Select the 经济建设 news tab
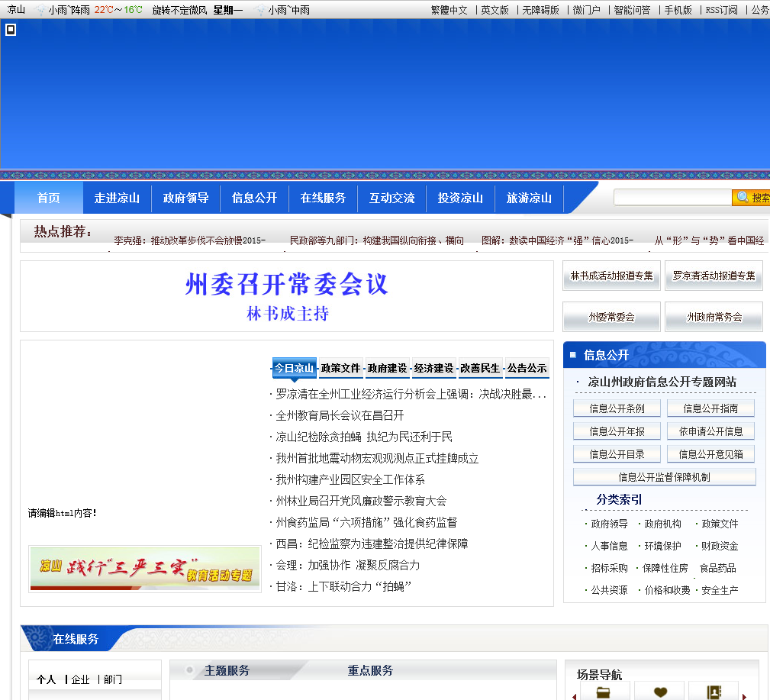 (433, 368)
